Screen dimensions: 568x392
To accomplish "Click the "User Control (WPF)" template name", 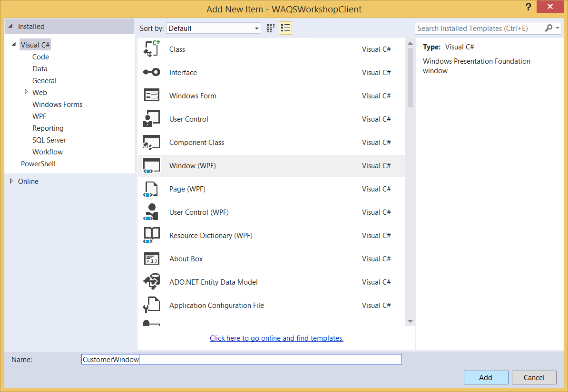I will [x=199, y=212].
